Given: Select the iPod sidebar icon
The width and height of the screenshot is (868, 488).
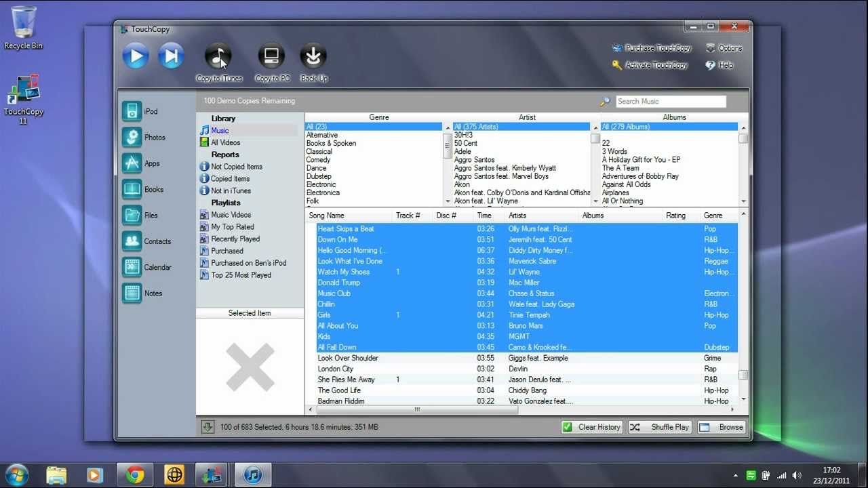Looking at the screenshot, I should click(132, 111).
